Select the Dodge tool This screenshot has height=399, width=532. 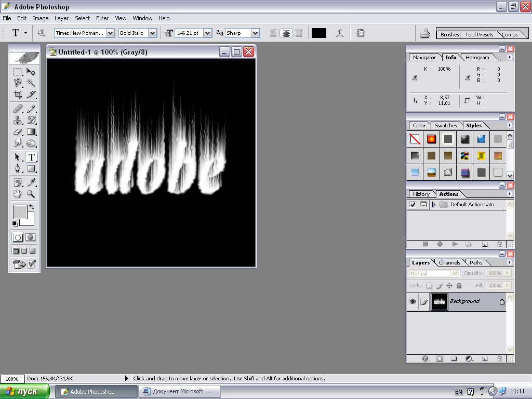pos(31,143)
